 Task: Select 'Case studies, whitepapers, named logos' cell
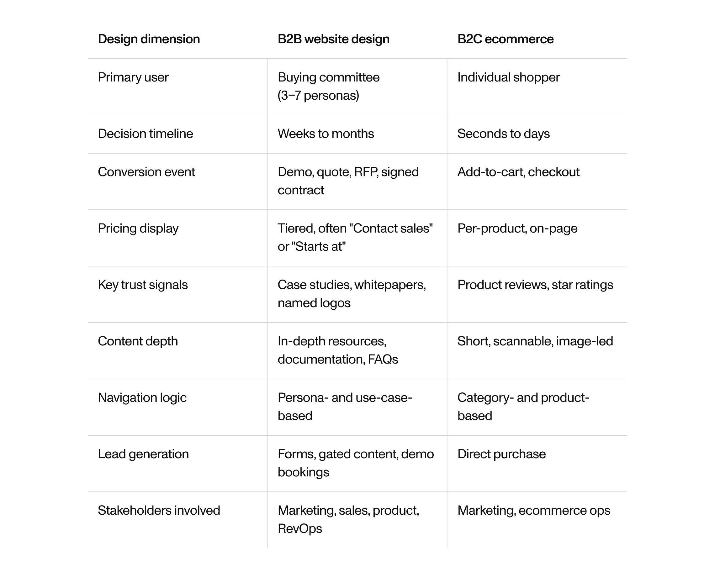(352, 294)
